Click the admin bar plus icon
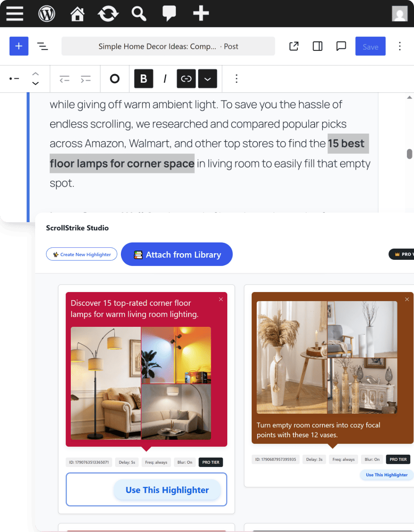This screenshot has width=414, height=532. pyautogui.click(x=201, y=13)
